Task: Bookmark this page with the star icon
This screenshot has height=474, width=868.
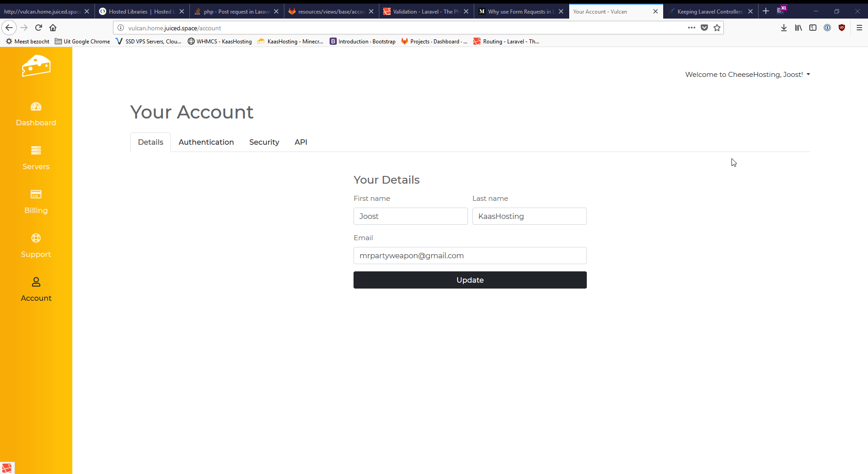Action: coord(717,28)
